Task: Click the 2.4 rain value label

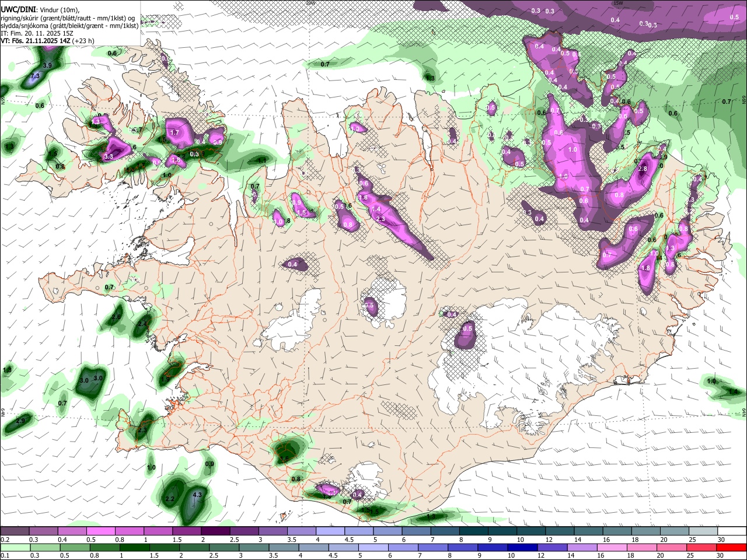Action: click(x=142, y=324)
